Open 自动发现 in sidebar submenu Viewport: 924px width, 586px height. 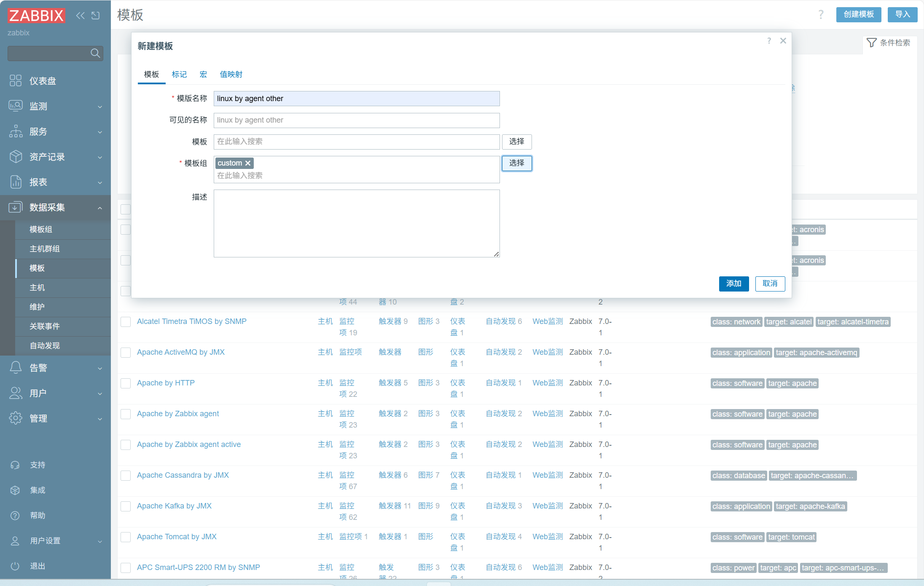[x=45, y=345]
